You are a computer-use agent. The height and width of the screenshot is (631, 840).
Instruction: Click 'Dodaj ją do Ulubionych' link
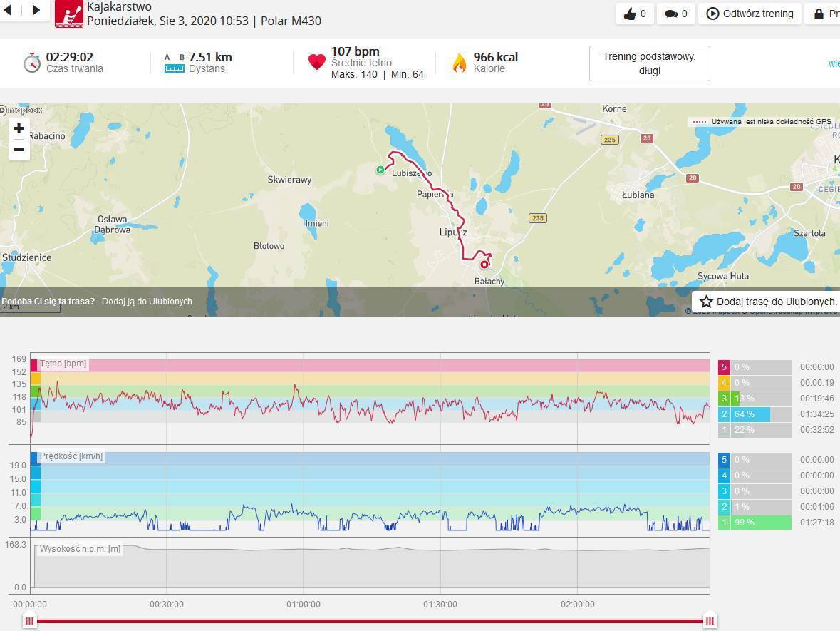[x=147, y=302]
